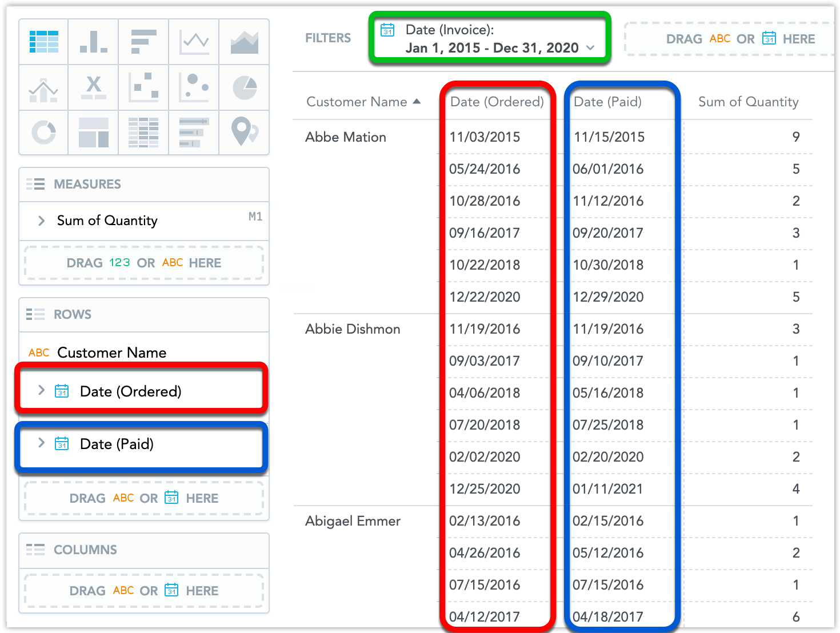This screenshot has height=633, width=840.
Task: Select the Bullet chart visualization
Action: [x=194, y=133]
